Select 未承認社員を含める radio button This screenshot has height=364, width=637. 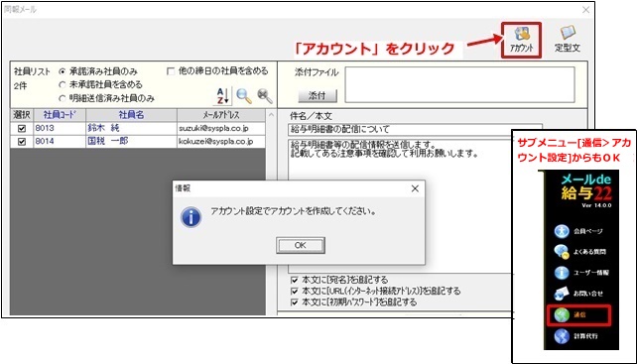63,85
